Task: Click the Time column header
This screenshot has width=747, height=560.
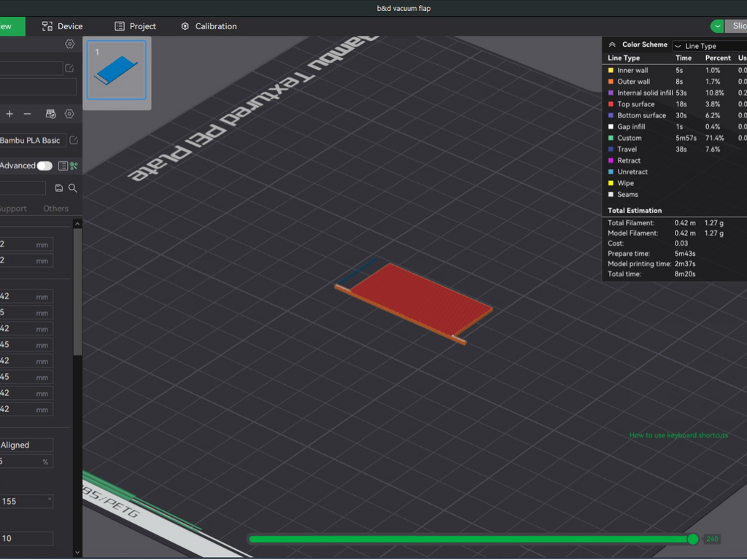Action: [x=683, y=58]
